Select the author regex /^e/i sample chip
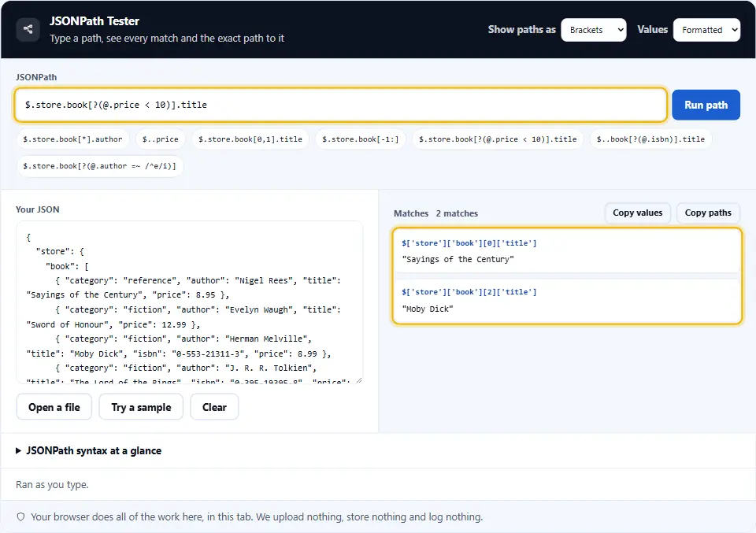Image resolution: width=756 pixels, height=533 pixels. point(100,166)
